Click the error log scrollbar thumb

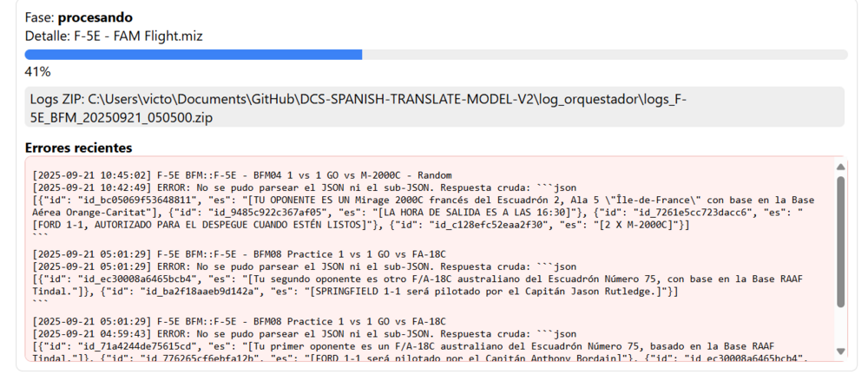click(840, 242)
